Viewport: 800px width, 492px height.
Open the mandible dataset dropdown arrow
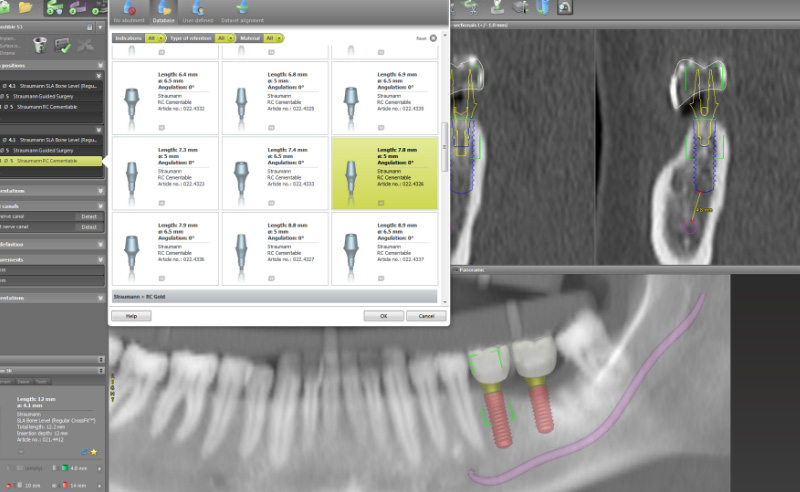[x=101, y=27]
